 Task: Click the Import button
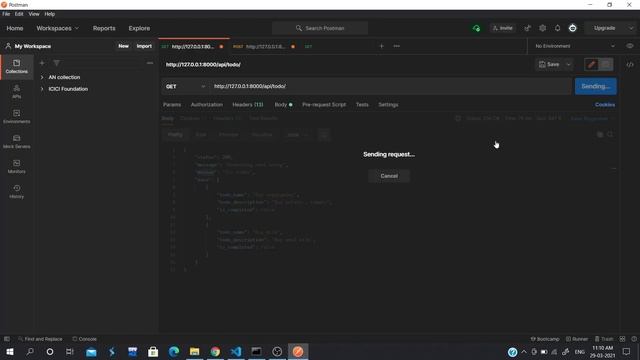(x=144, y=46)
